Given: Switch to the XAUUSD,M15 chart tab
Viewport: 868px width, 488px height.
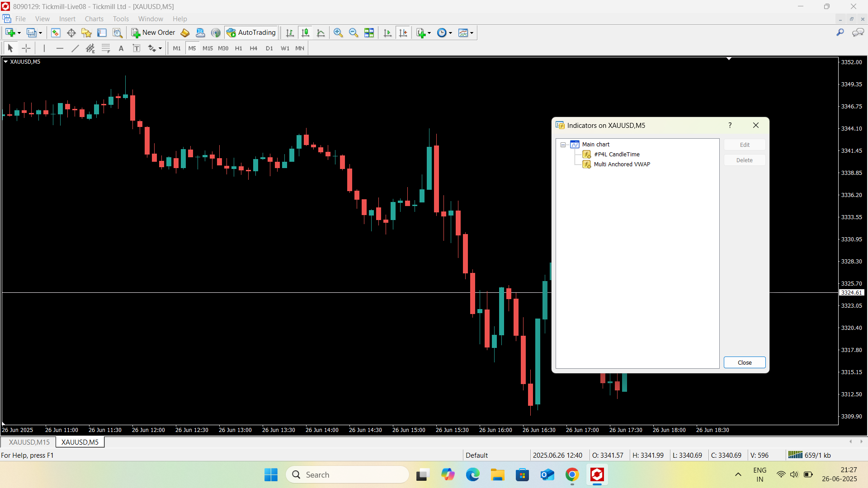Looking at the screenshot, I should point(29,442).
